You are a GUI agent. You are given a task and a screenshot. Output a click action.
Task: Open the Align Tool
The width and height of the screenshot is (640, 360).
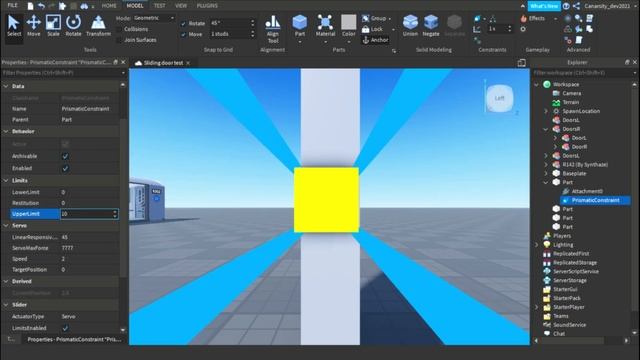point(273,29)
